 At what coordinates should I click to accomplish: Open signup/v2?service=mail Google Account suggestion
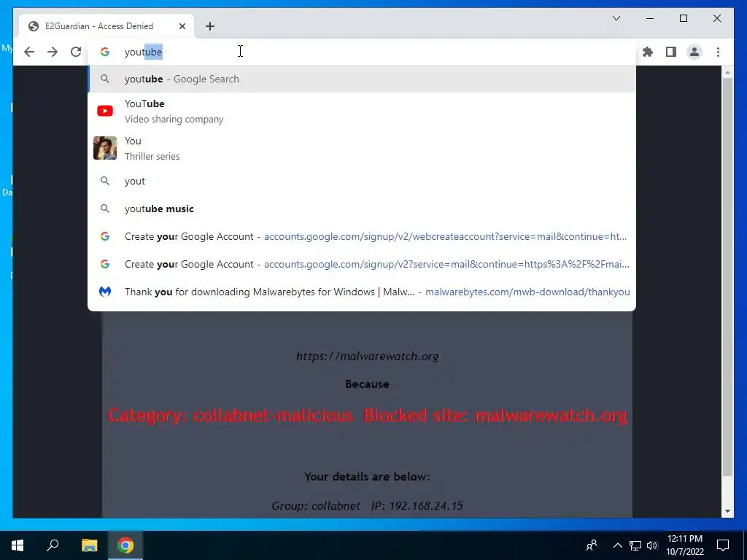point(362,264)
